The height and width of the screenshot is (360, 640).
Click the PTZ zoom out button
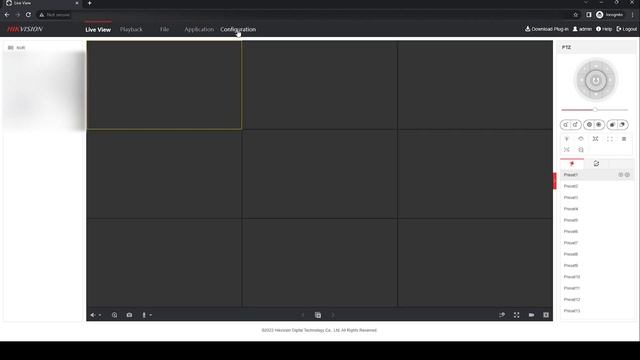[x=565, y=125]
